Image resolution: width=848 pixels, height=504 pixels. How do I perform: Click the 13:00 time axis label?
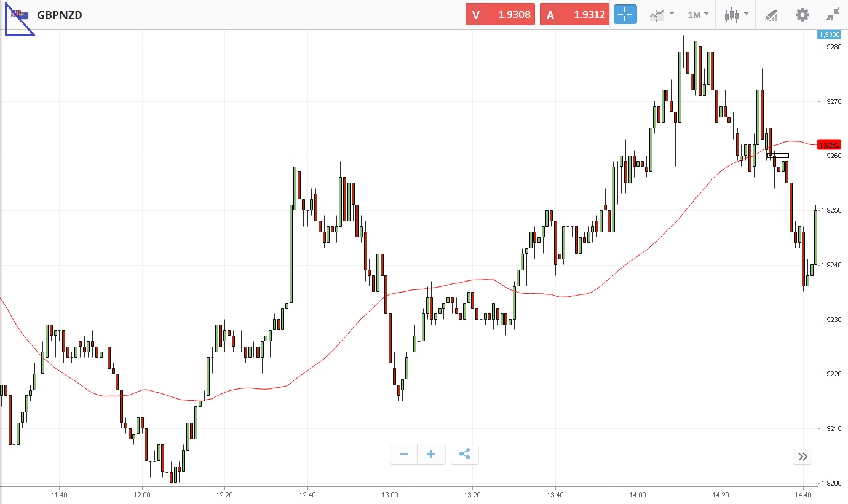click(390, 494)
